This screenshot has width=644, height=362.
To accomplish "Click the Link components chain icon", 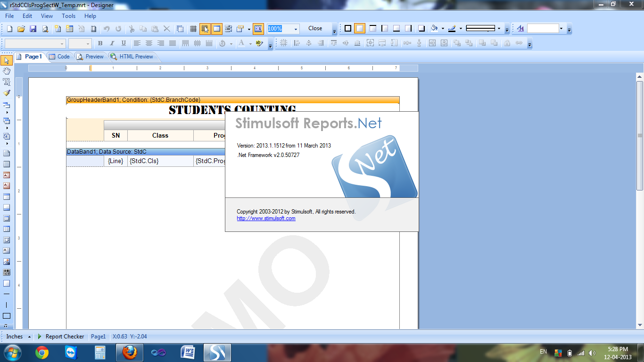I will [x=519, y=43].
